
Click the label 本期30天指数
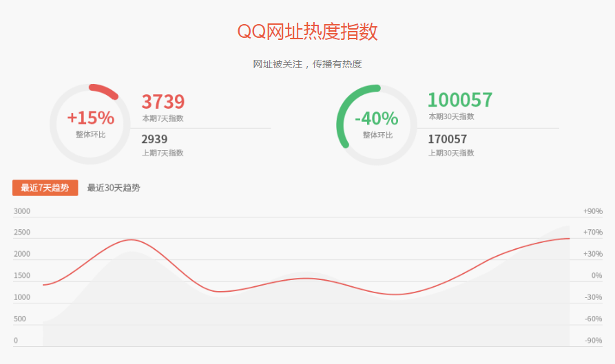pyautogui.click(x=451, y=116)
